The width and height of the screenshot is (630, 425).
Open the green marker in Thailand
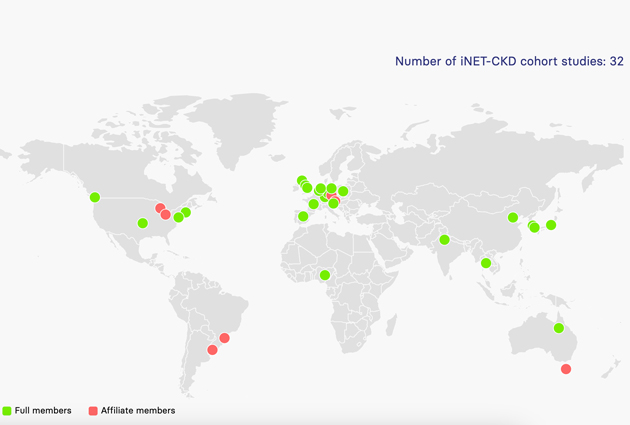(x=486, y=263)
